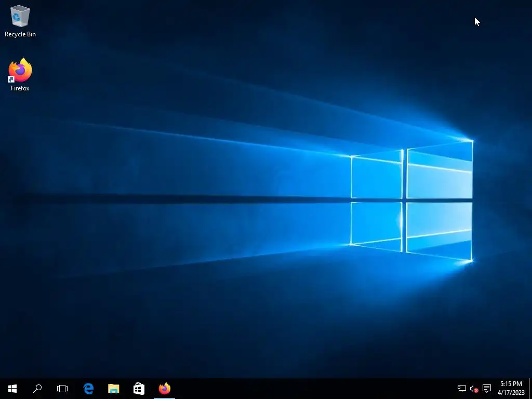Select the Recycle Bin desktop icon
532x399 pixels.
pos(20,21)
